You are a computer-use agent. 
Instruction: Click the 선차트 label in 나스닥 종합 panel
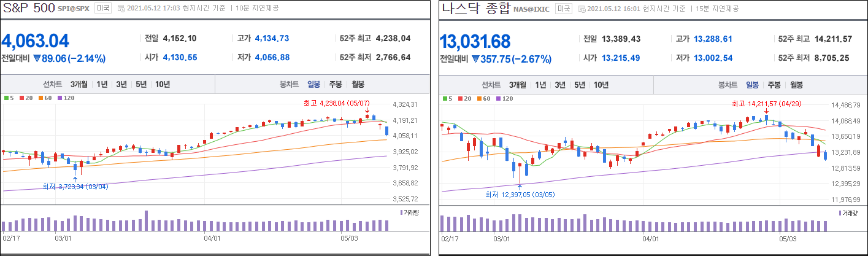pos(491,85)
